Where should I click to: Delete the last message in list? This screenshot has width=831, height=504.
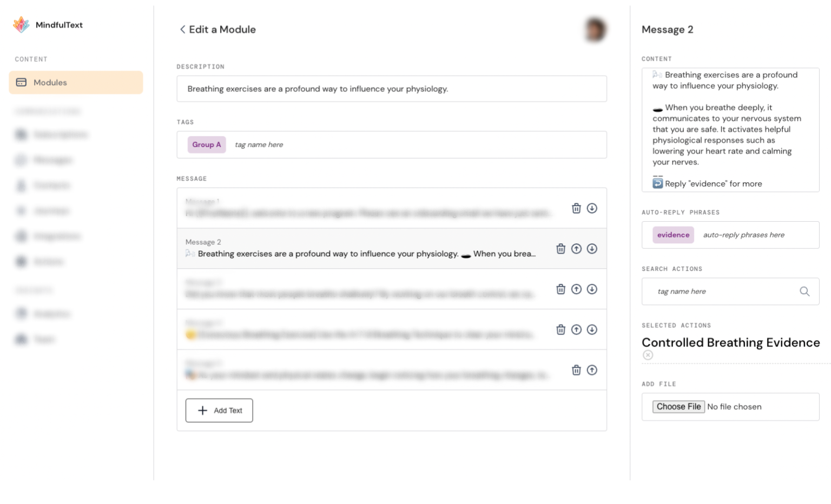[x=577, y=370]
